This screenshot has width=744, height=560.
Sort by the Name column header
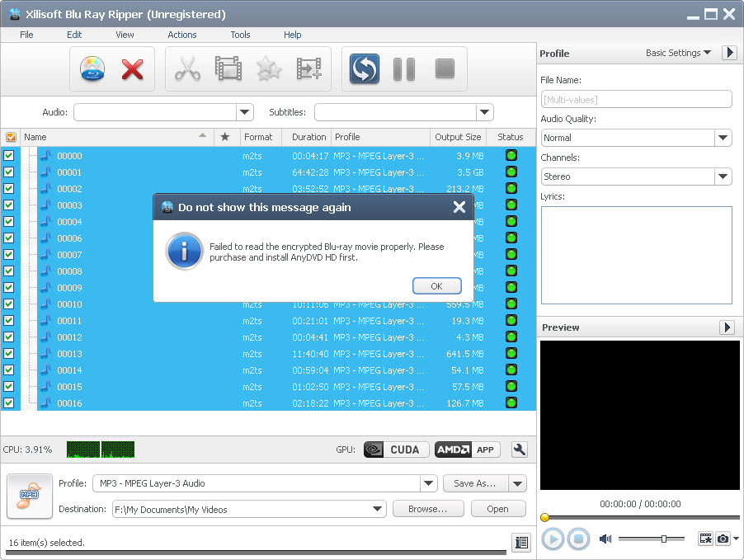tap(117, 137)
